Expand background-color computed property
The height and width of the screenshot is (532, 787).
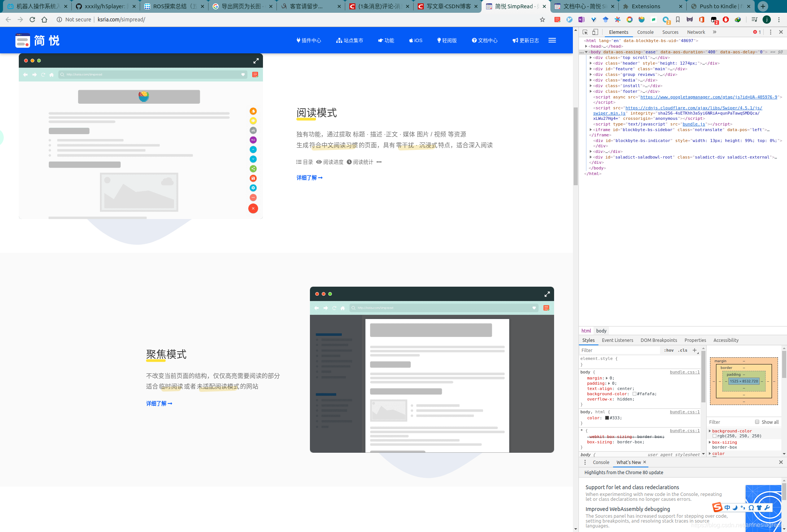[710, 431]
